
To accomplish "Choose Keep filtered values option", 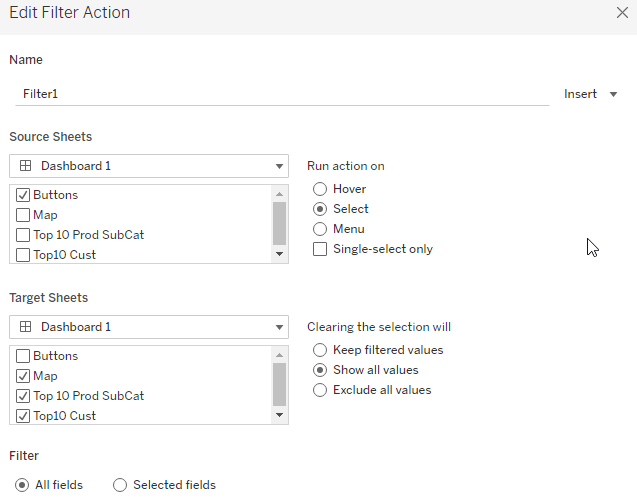I will [320, 350].
